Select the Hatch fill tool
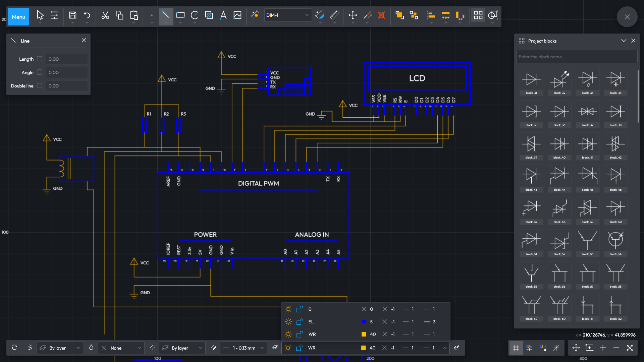This screenshot has width=644, height=362. [209, 15]
